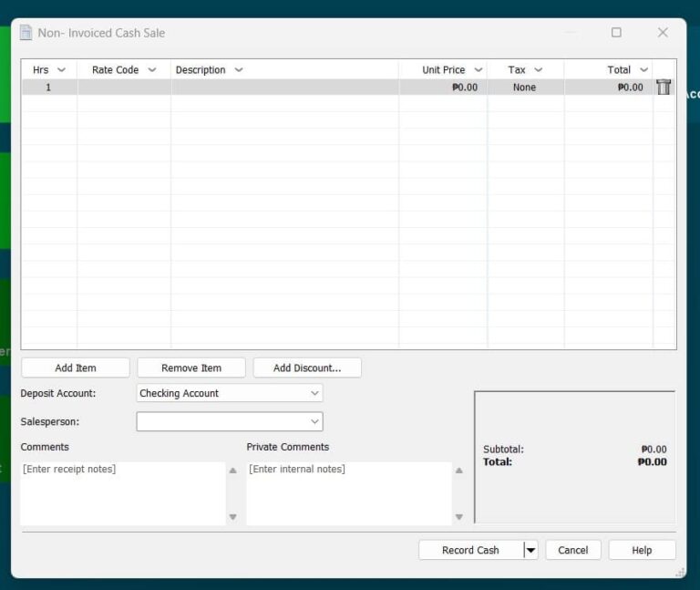Open the Total column dropdown arrow
This screenshot has height=590, width=700.
[x=643, y=69]
